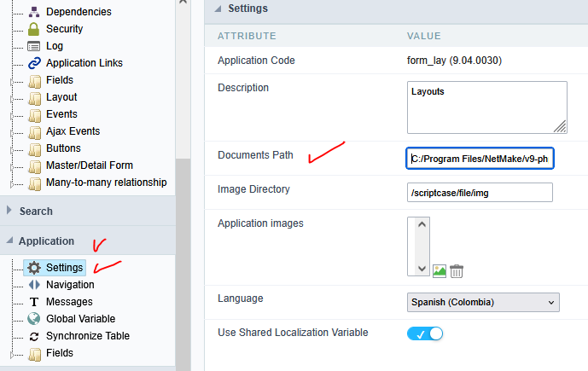Image resolution: width=588 pixels, height=371 pixels.
Task: Open the Events folder
Action: click(x=61, y=114)
